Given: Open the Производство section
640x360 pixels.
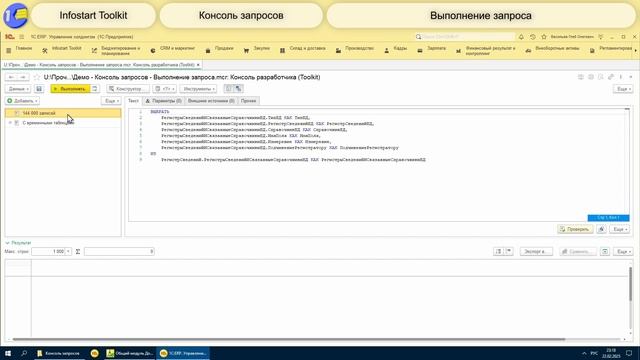Looking at the screenshot, I should click(x=355, y=49).
